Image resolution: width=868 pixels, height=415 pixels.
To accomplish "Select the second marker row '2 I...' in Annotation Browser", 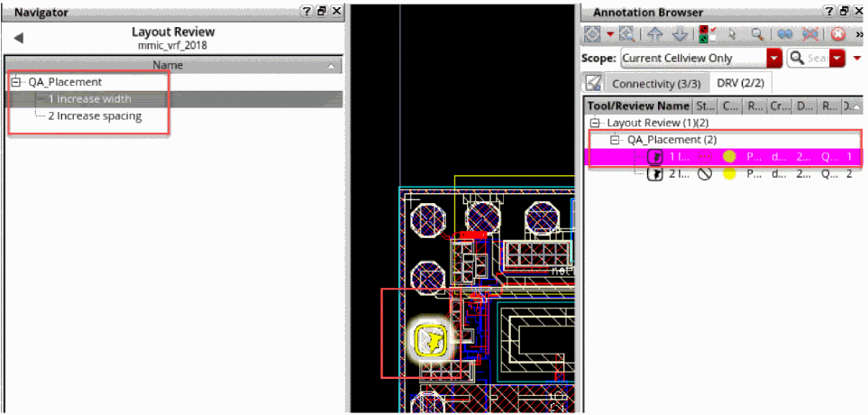I will [x=723, y=174].
